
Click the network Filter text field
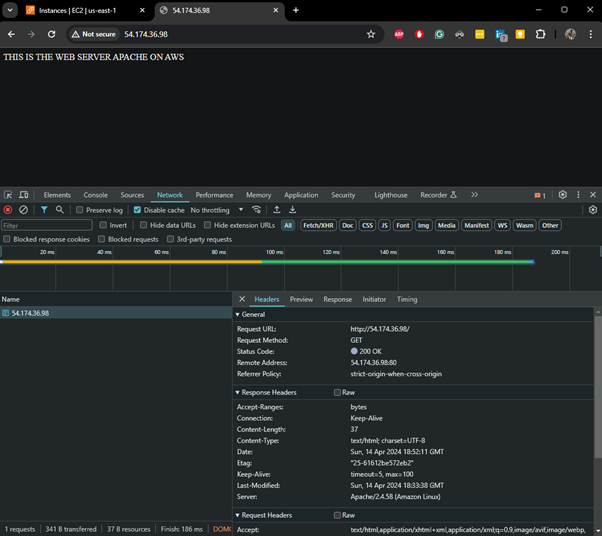pos(46,225)
